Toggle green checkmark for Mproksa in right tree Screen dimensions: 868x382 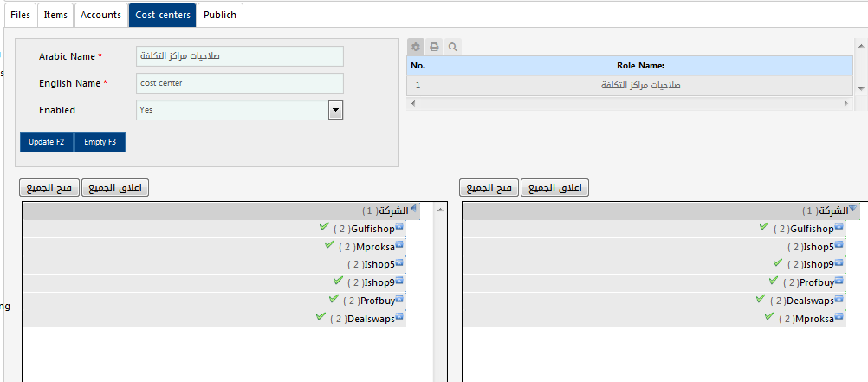coord(769,317)
